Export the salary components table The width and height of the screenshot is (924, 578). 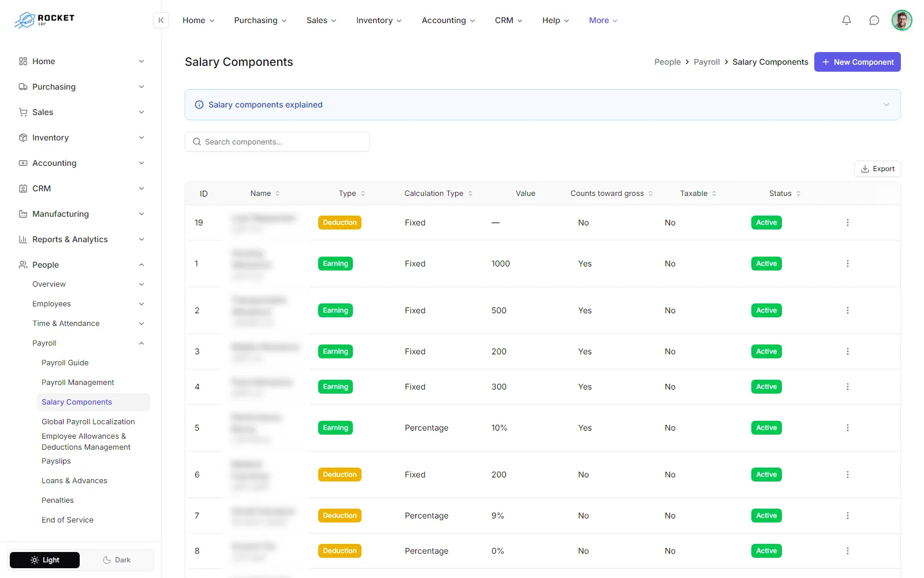877,169
